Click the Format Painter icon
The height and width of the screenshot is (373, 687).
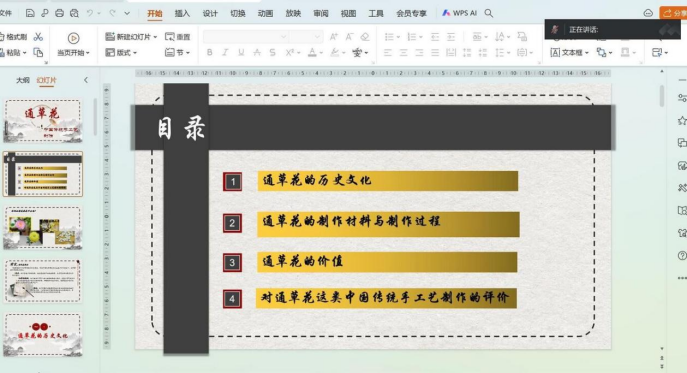tap(14, 37)
